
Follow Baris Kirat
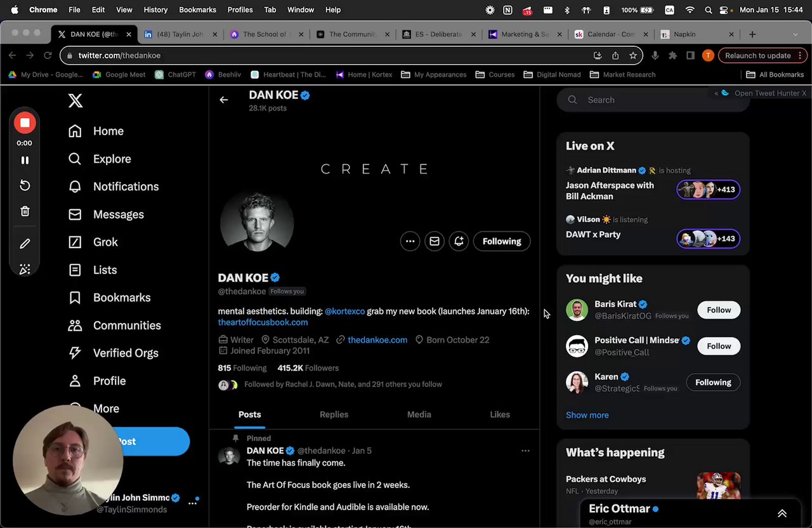pos(719,310)
